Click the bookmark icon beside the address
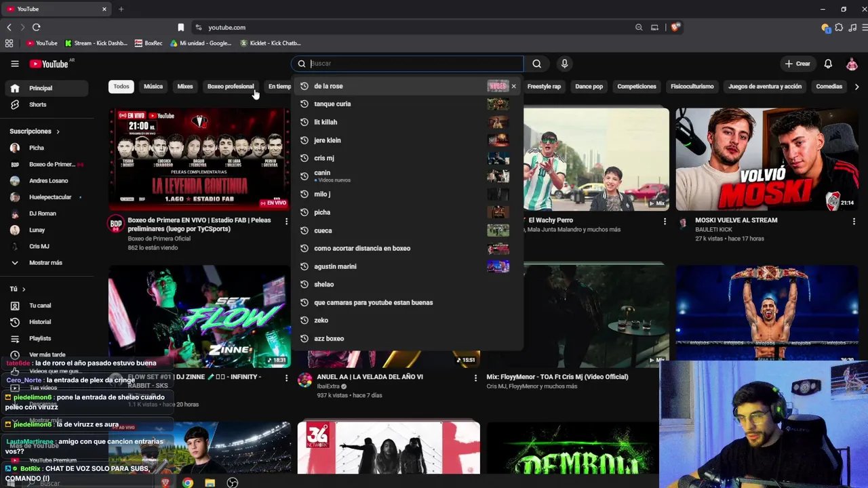Screen dimensions: 868x488 pos(181,27)
